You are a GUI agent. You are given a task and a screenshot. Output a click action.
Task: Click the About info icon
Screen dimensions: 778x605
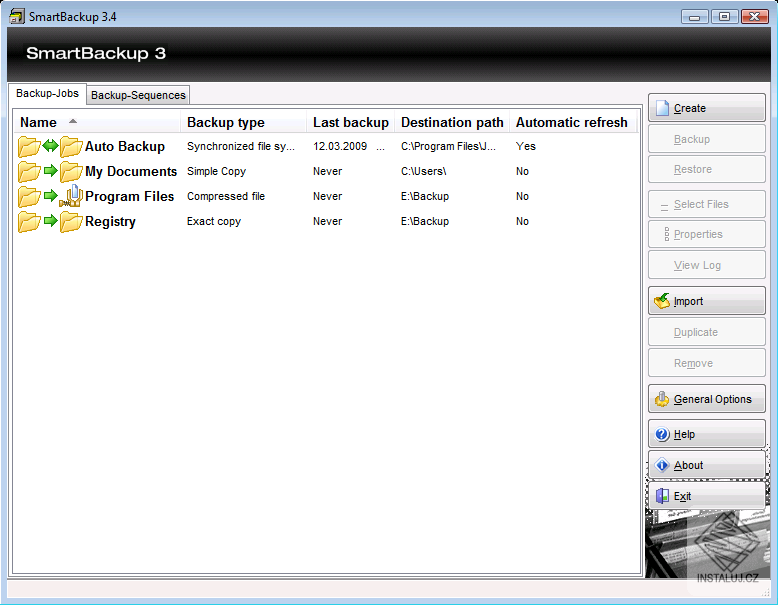662,465
